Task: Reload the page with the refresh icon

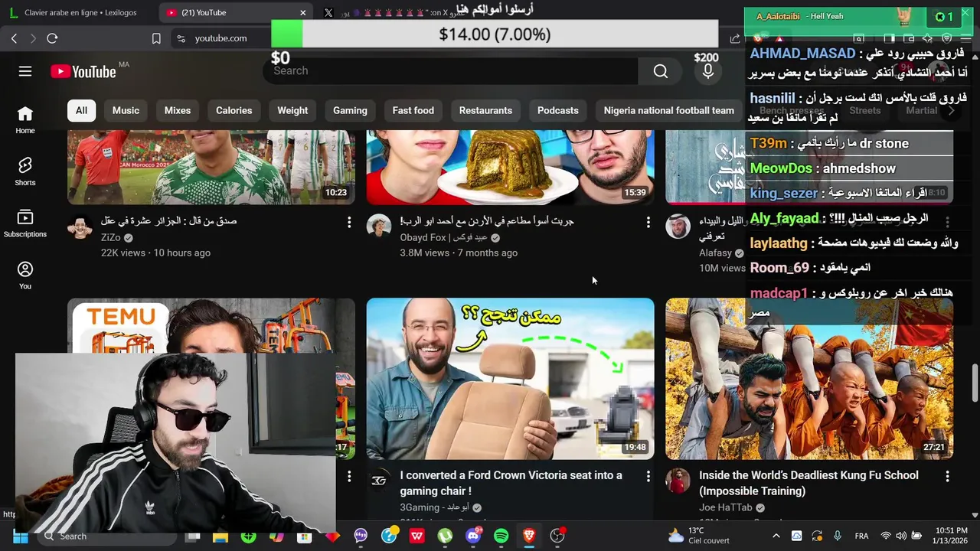Action: [x=52, y=38]
